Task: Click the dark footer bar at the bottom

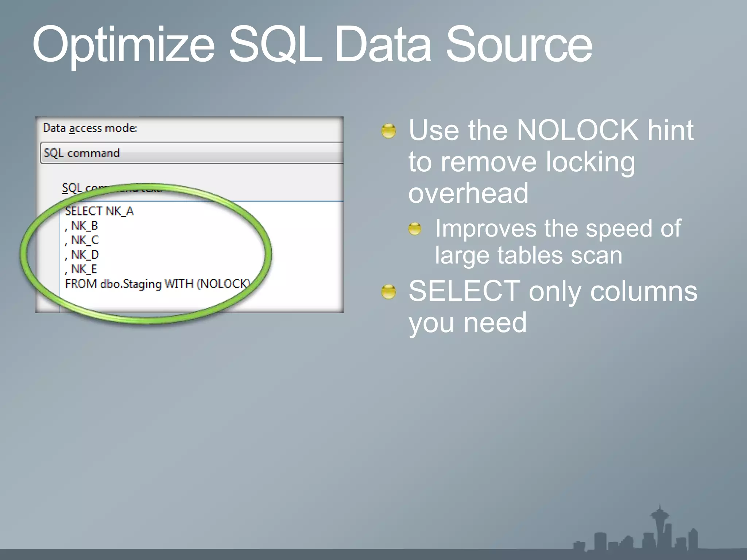Action: point(255,555)
